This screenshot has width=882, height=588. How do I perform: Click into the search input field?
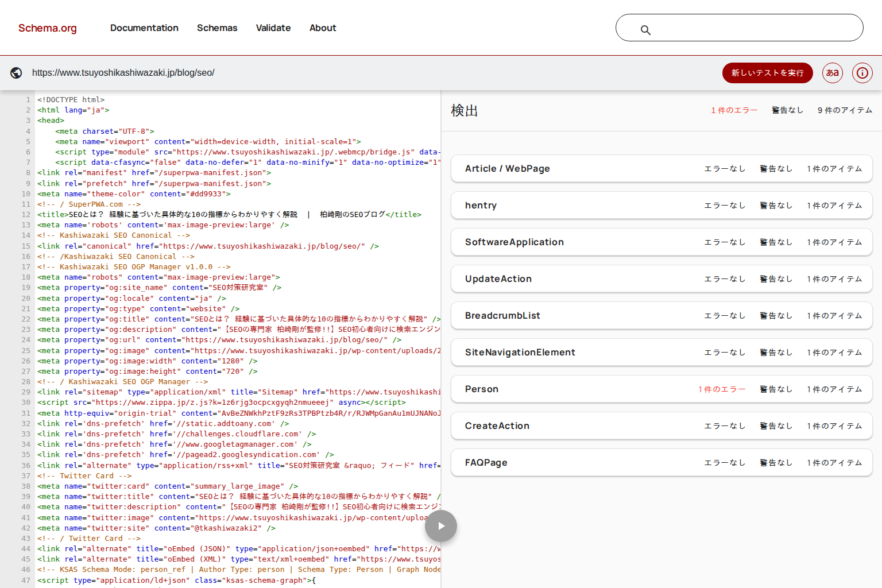tap(740, 28)
